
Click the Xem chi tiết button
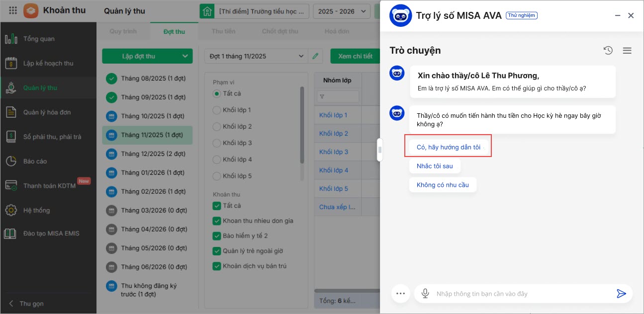click(x=355, y=56)
